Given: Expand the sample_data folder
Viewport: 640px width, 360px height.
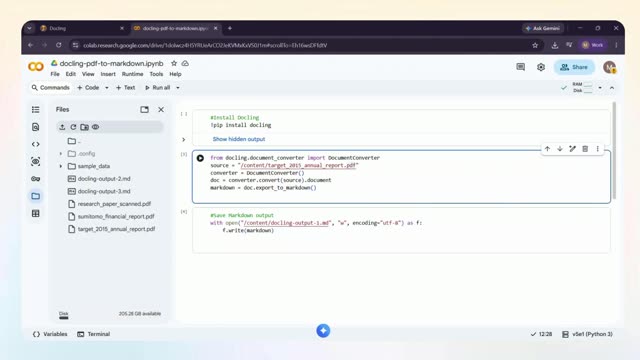Looking at the screenshot, I should [60, 166].
